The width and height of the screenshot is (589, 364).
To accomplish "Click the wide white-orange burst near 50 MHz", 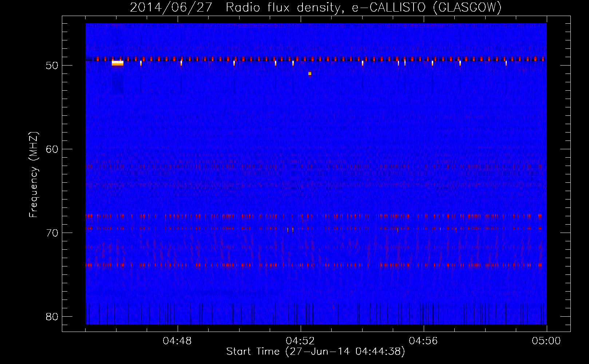I will pyautogui.click(x=117, y=63).
